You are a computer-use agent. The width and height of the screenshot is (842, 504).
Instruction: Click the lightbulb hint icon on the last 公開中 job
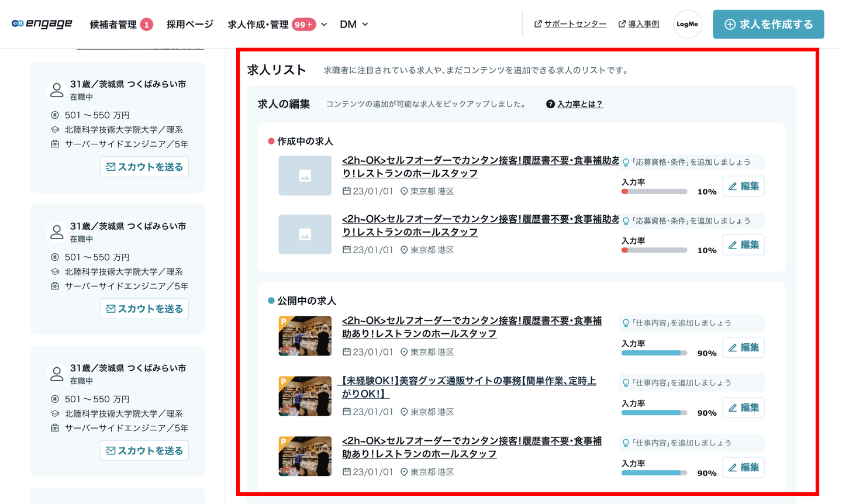click(x=626, y=443)
